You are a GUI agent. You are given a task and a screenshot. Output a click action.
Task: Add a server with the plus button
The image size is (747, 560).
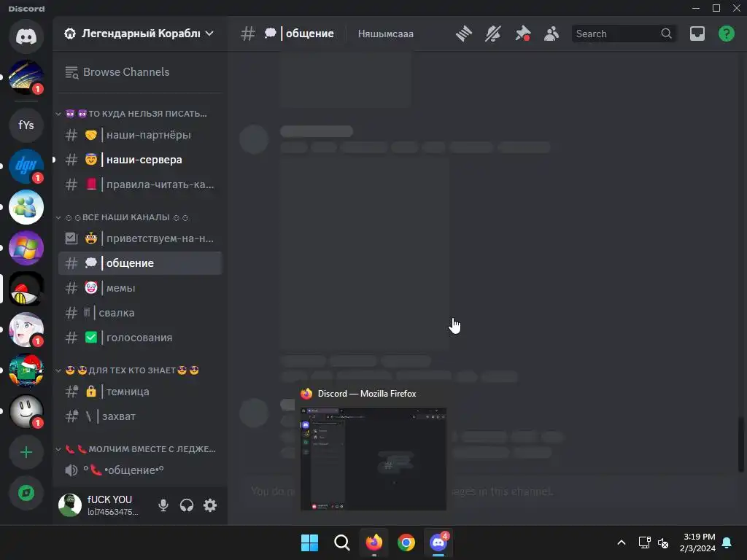click(26, 452)
